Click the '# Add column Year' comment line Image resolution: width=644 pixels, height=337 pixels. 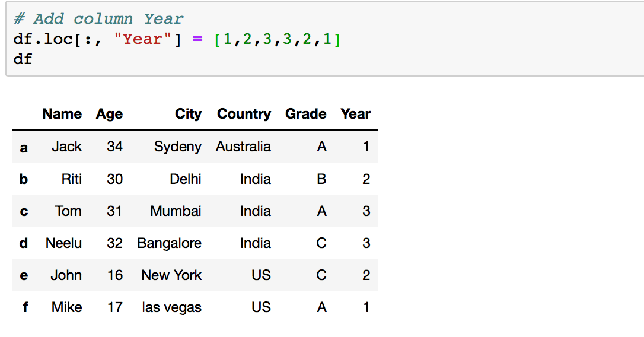(x=98, y=19)
